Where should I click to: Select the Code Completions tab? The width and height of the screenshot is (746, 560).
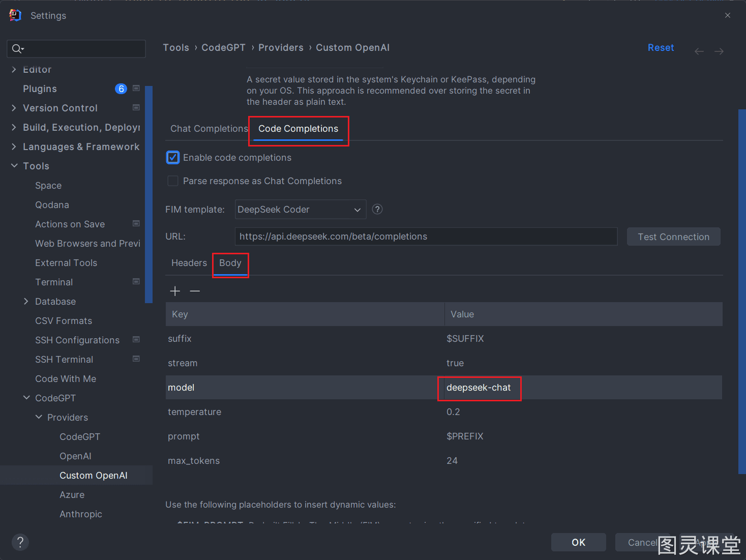click(299, 129)
